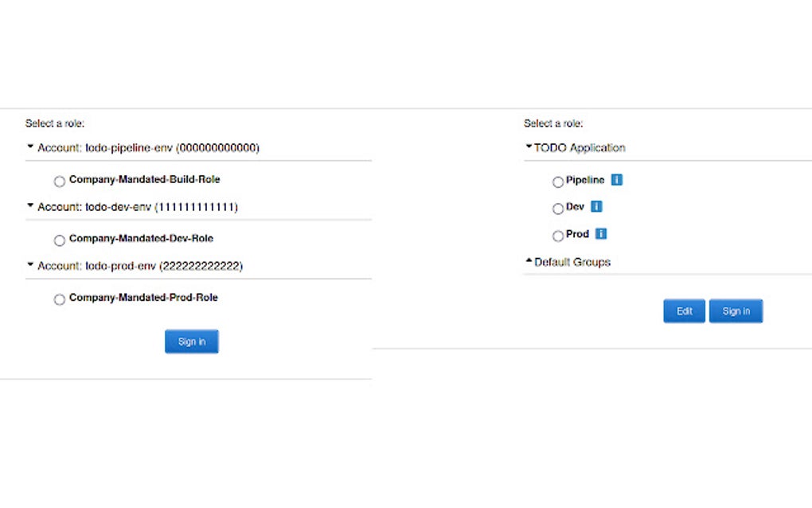Select the Company-Mandated-Build-Role radio button
Screen dimensions: 812x508
59,181
